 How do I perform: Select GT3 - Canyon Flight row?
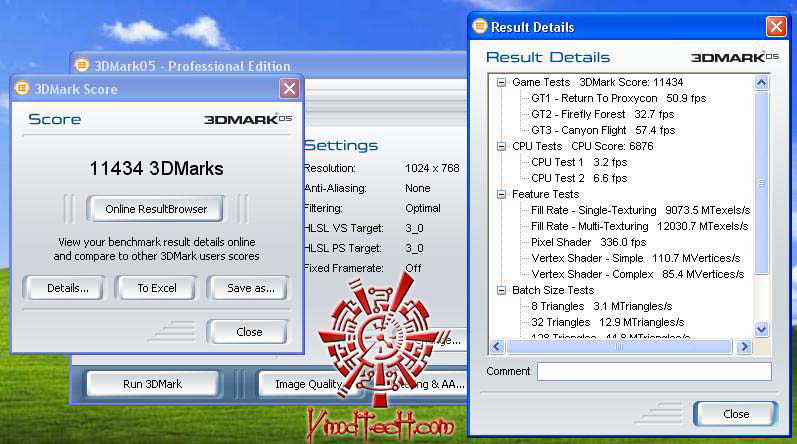coord(603,131)
